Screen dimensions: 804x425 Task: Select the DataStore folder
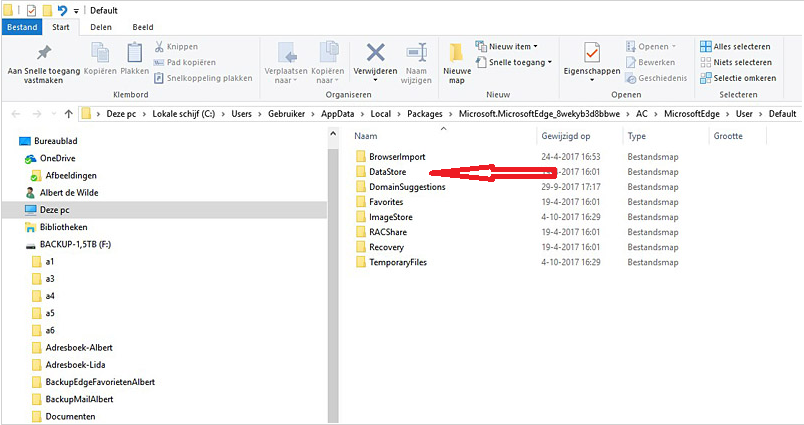click(387, 172)
